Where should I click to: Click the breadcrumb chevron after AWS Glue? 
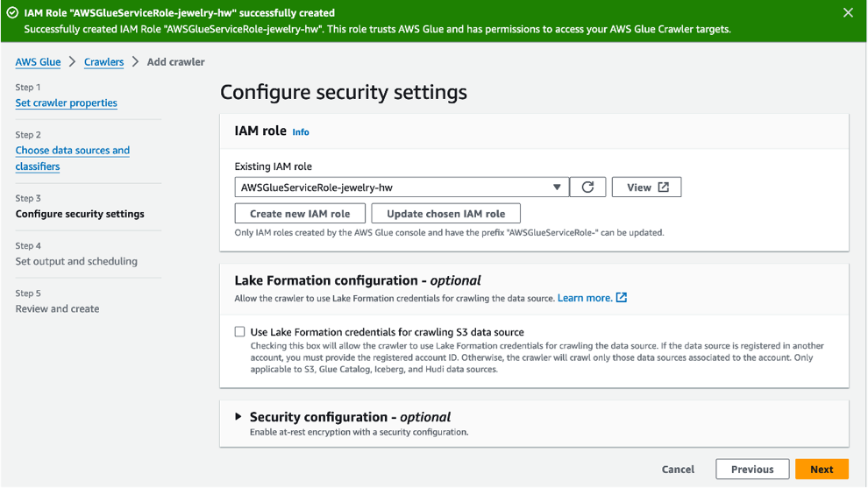pyautogui.click(x=73, y=62)
